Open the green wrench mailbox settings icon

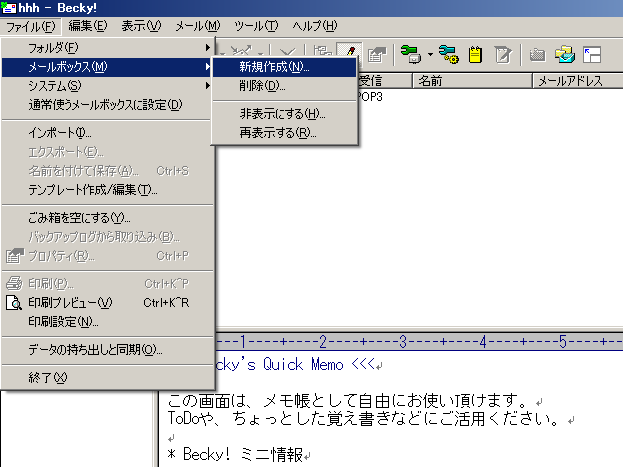tap(410, 54)
